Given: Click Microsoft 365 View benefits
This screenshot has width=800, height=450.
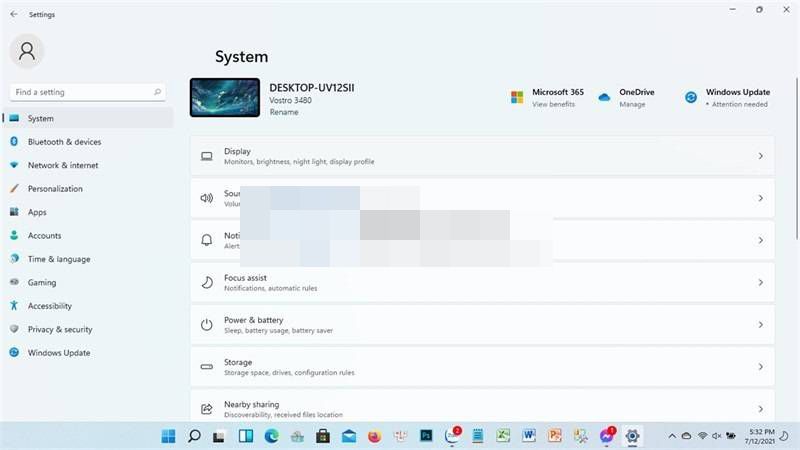Looking at the screenshot, I should click(x=553, y=104).
